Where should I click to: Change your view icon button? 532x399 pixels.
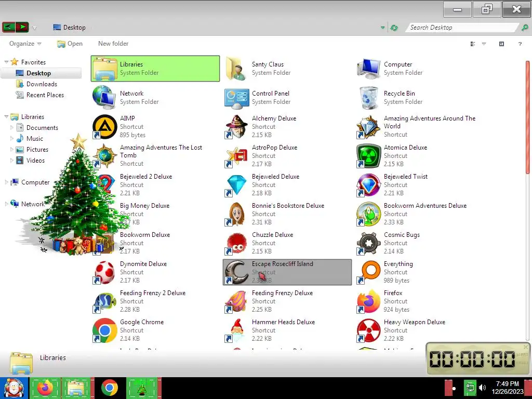click(x=473, y=44)
